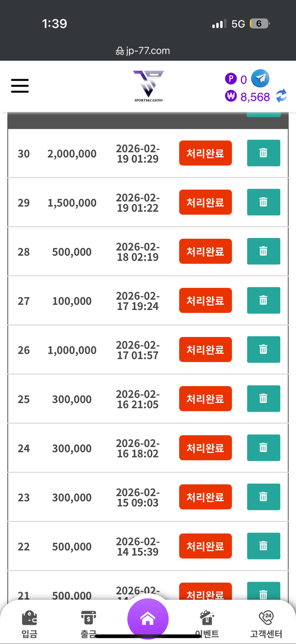Click 처리완료 status for row 30
296x644 pixels.
[x=205, y=153]
